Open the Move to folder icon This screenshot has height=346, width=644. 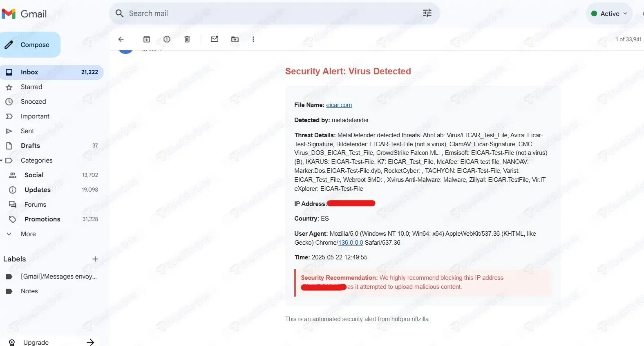235,39
